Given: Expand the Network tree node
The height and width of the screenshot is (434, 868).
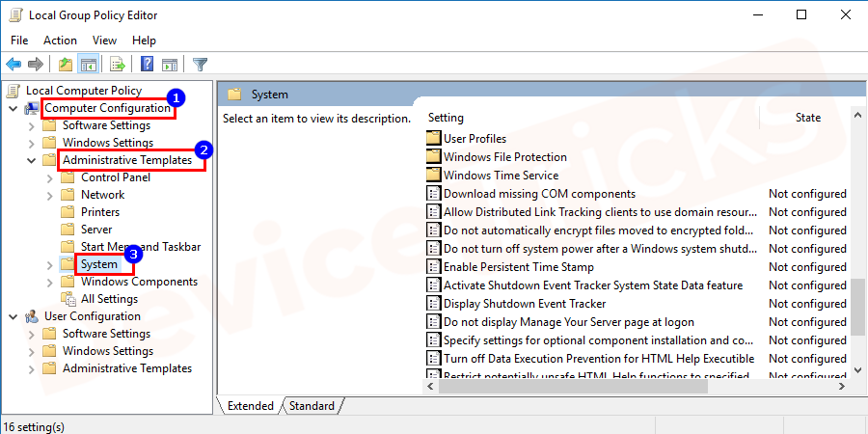Looking at the screenshot, I should pyautogui.click(x=50, y=195).
